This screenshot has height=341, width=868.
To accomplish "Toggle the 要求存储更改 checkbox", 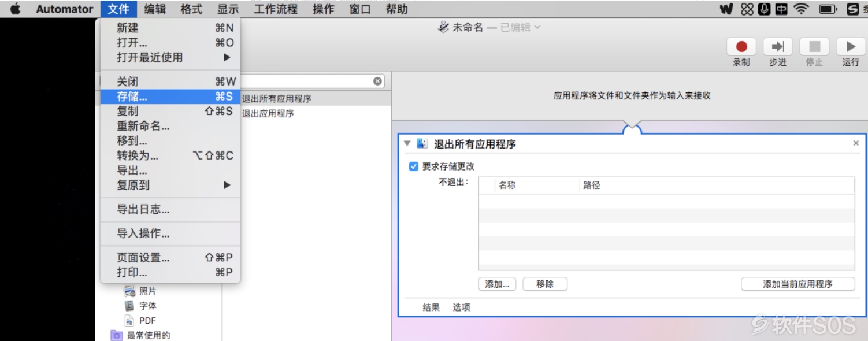I will coord(413,166).
